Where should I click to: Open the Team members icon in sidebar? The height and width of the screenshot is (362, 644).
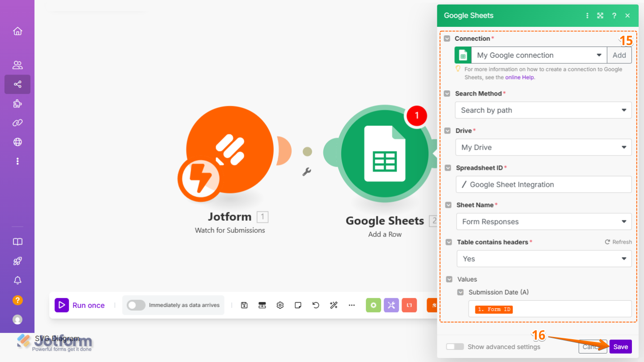pyautogui.click(x=17, y=65)
